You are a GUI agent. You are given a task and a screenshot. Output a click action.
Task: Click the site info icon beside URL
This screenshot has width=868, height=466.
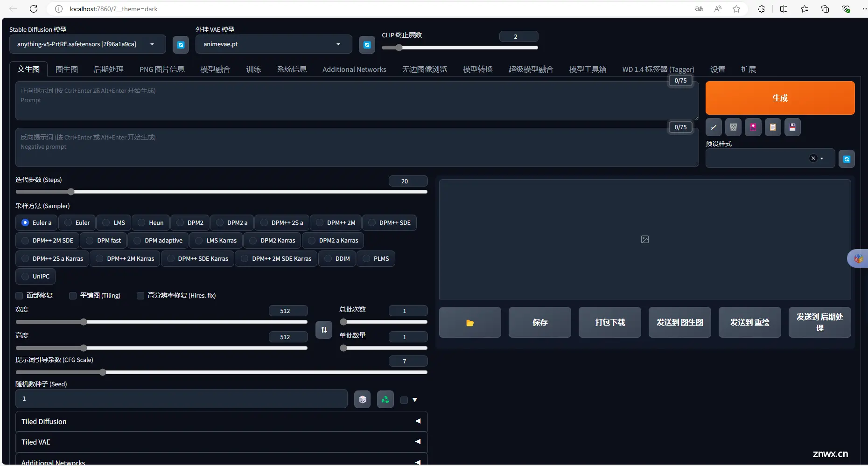[59, 9]
